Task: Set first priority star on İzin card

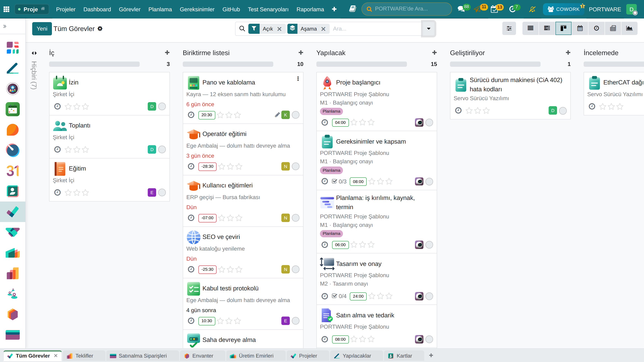Action: [68, 107]
